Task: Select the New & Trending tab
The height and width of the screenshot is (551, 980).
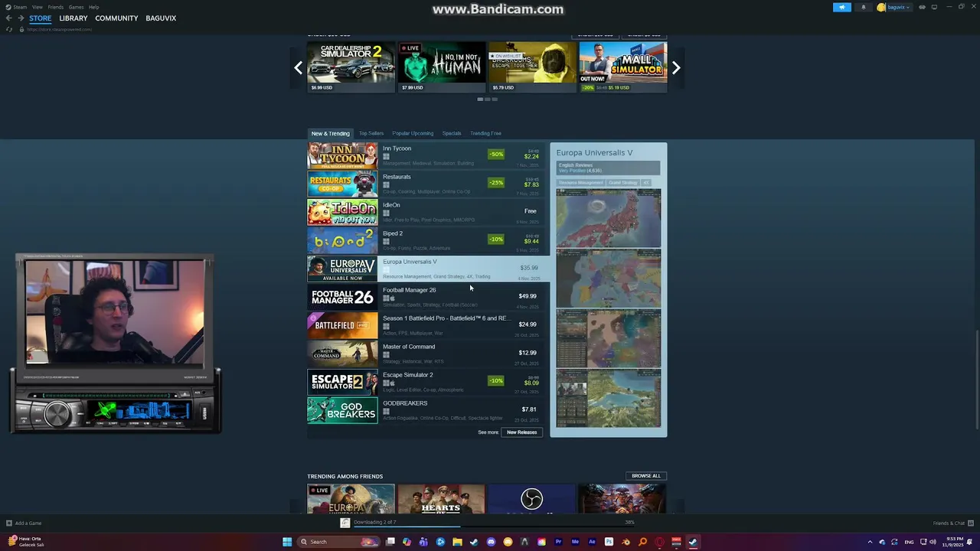Action: click(330, 133)
